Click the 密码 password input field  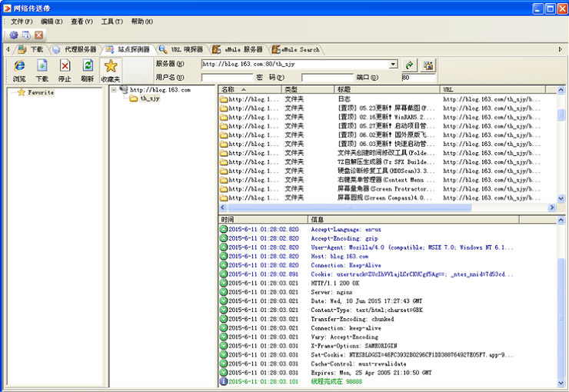328,78
